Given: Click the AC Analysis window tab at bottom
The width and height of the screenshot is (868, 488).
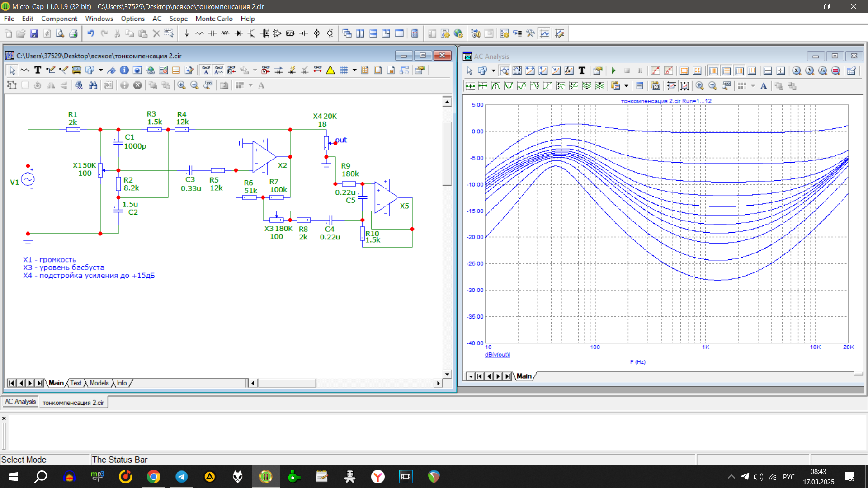Looking at the screenshot, I should click(20, 402).
